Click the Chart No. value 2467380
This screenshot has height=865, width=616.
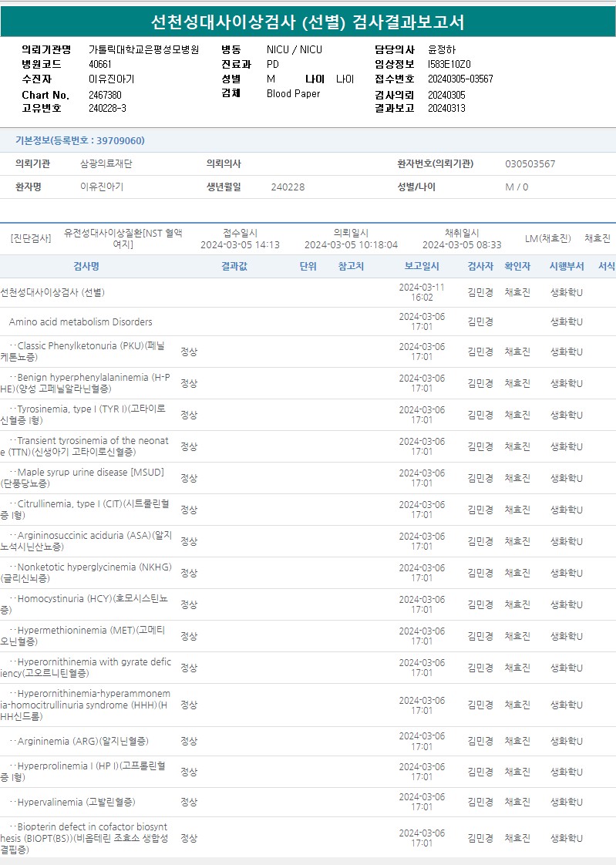coord(105,95)
